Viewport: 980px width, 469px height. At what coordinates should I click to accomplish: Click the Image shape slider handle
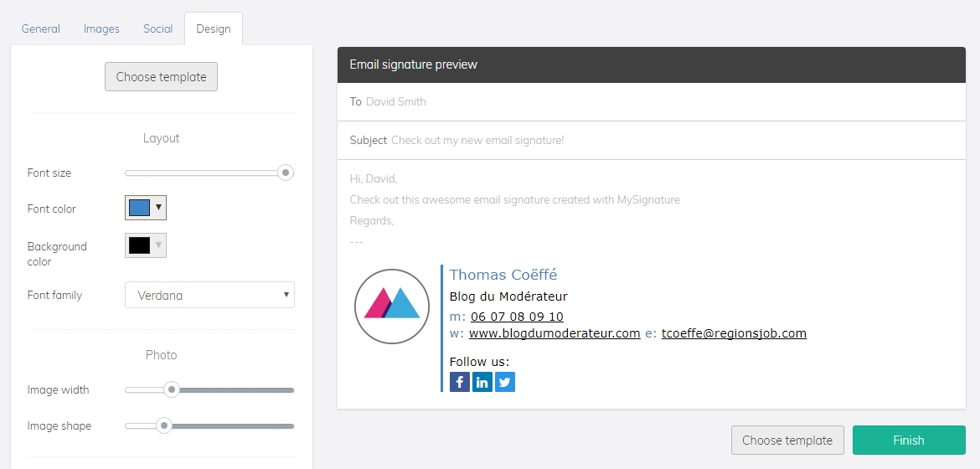point(163,425)
